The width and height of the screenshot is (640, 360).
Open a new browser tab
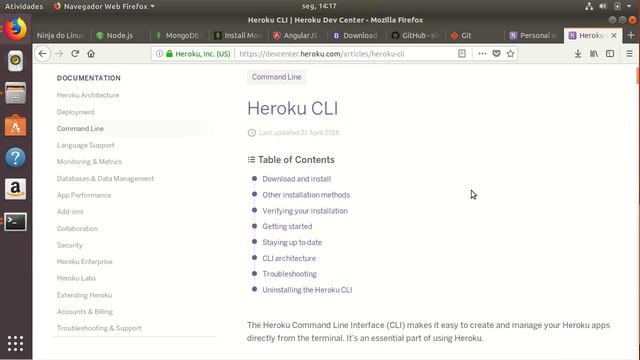point(631,36)
